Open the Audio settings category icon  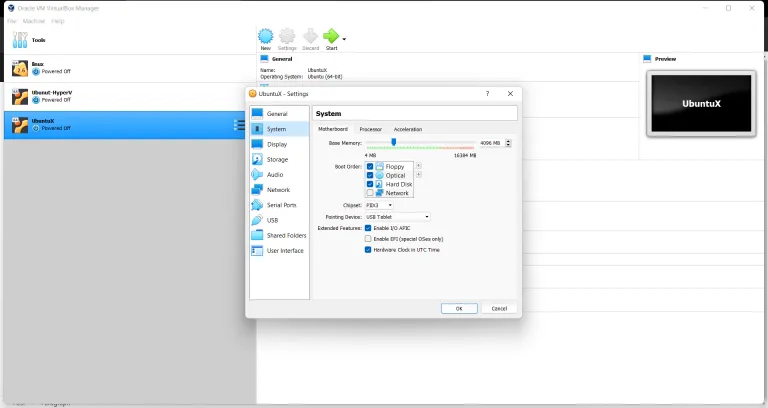tap(257, 174)
